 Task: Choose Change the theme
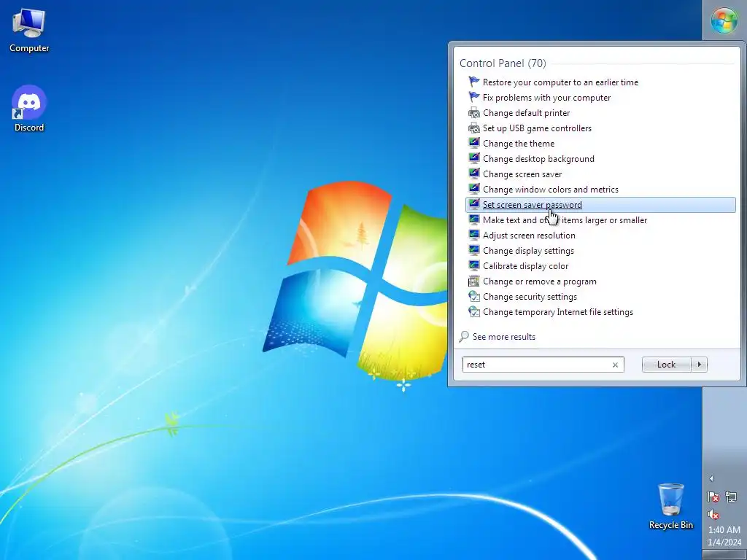[x=519, y=144]
